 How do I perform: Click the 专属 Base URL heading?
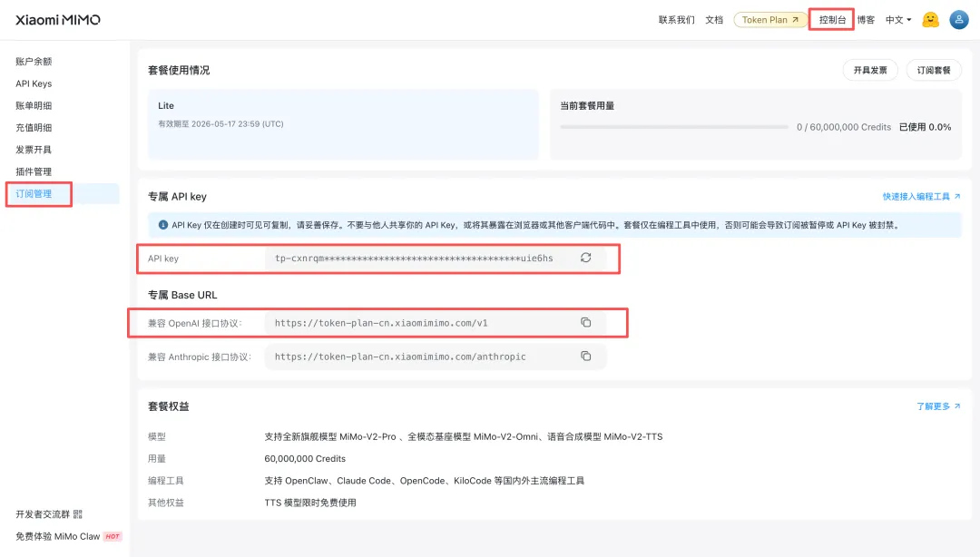182,295
